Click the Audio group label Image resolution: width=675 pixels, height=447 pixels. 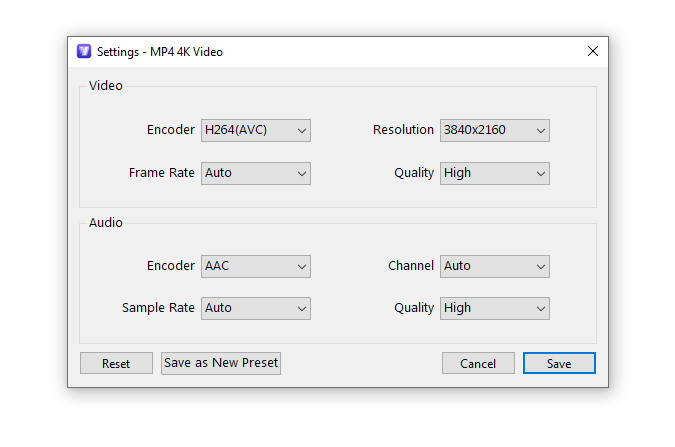pos(105,223)
